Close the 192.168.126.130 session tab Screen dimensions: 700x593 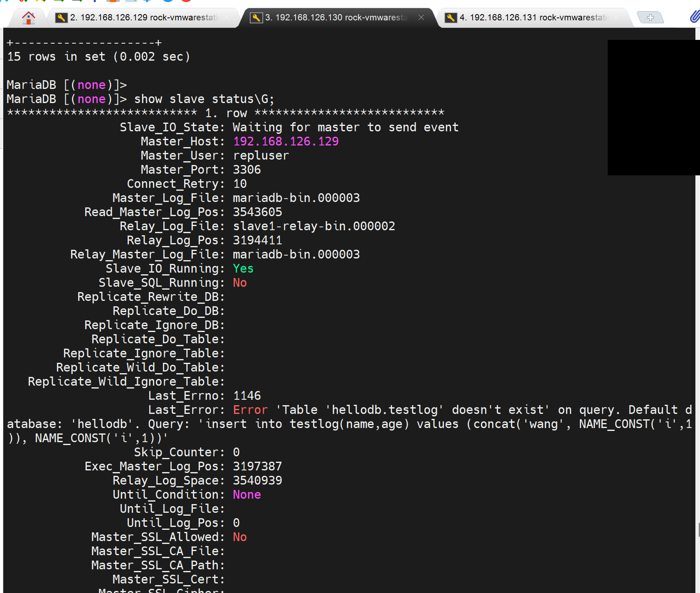(421, 17)
